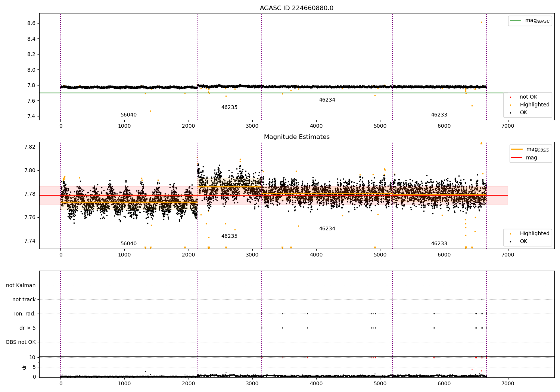The image size is (560, 392).
Task: Click the 7.4 y-axis tick label
Action: point(31,116)
